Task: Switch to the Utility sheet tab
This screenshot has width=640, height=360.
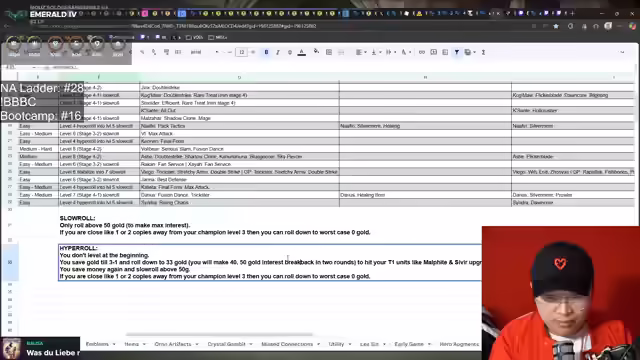Action: [336, 344]
